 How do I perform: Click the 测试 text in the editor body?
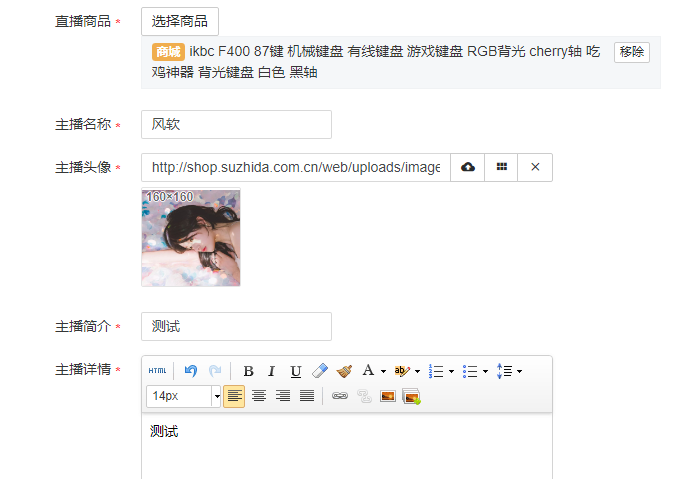click(164, 431)
